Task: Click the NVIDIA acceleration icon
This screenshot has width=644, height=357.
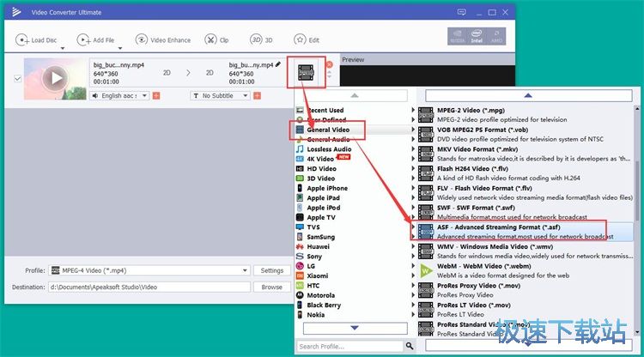Action: pos(457,36)
